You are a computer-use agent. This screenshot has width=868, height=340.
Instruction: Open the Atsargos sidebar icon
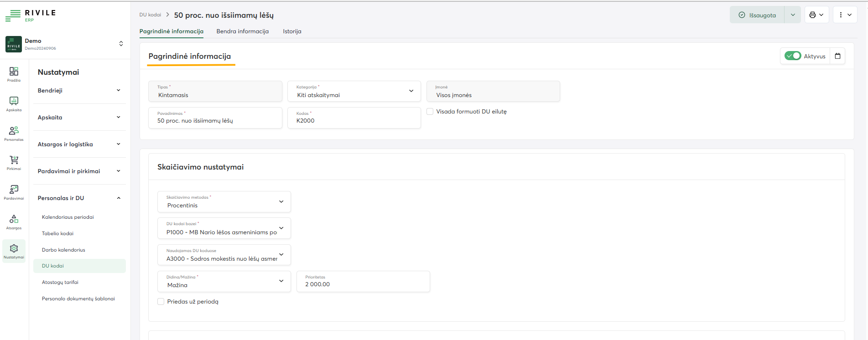[14, 222]
